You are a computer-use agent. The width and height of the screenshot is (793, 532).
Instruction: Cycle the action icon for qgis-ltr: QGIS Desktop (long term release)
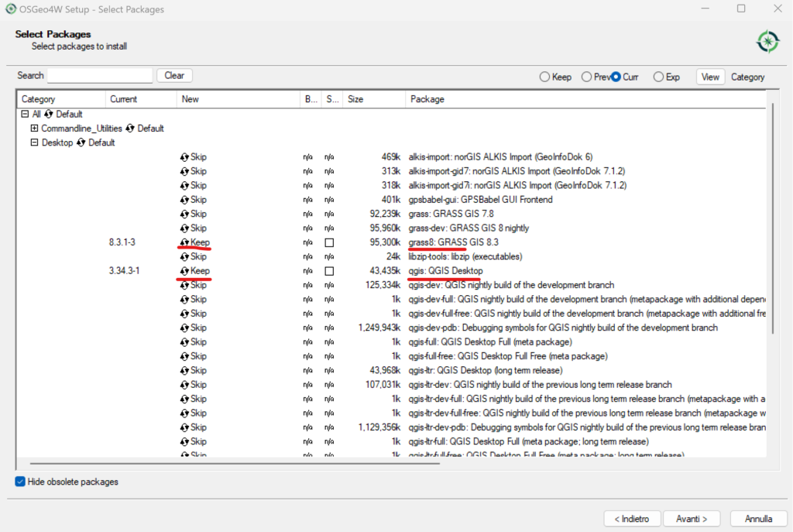click(x=184, y=371)
